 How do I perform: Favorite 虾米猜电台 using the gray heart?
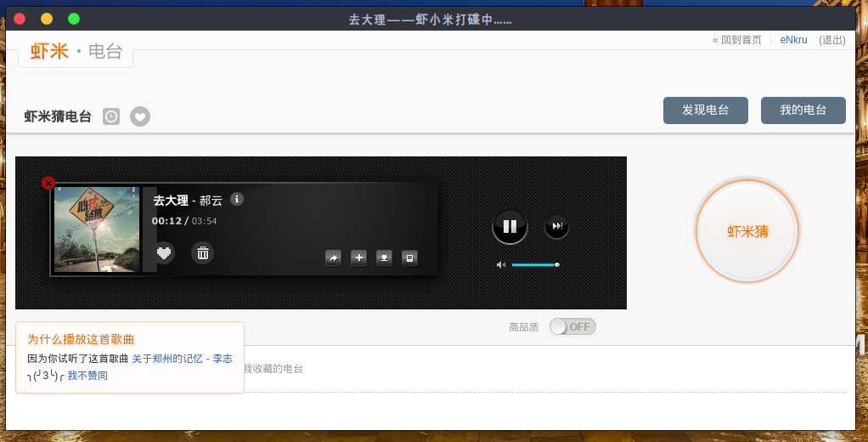point(140,116)
